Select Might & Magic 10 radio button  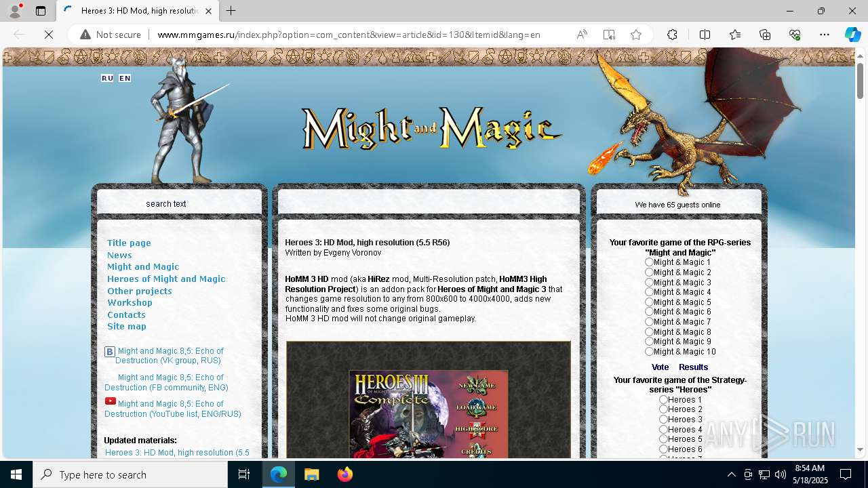click(650, 351)
